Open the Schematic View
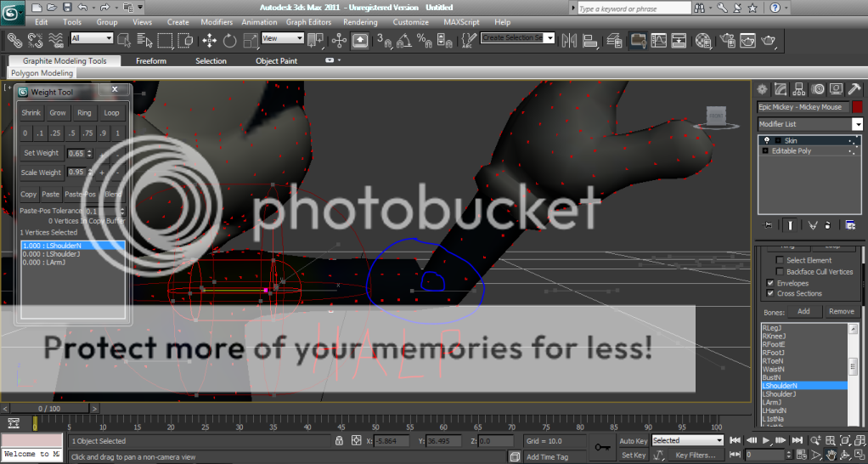The image size is (868, 464). coord(679,41)
